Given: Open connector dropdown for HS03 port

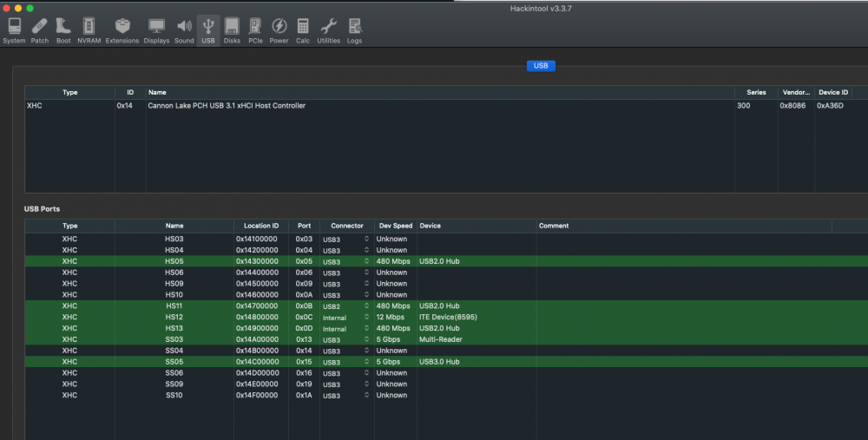Looking at the screenshot, I should (345, 240).
